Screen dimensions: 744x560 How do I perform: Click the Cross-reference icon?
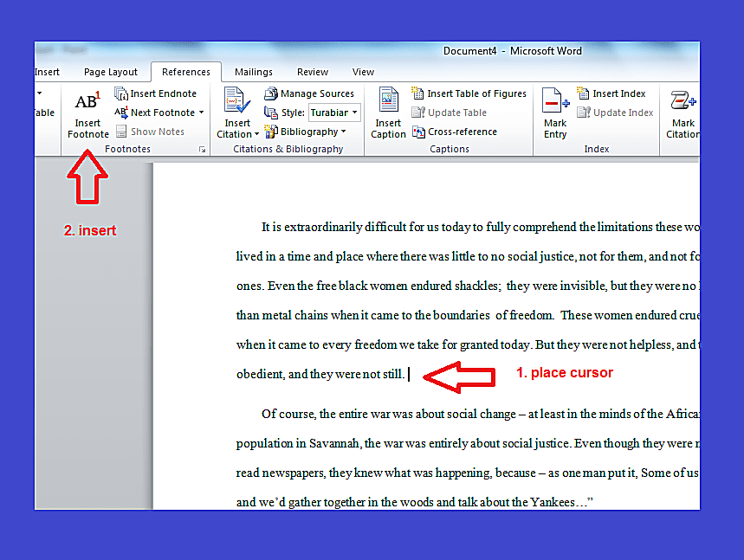(x=418, y=132)
